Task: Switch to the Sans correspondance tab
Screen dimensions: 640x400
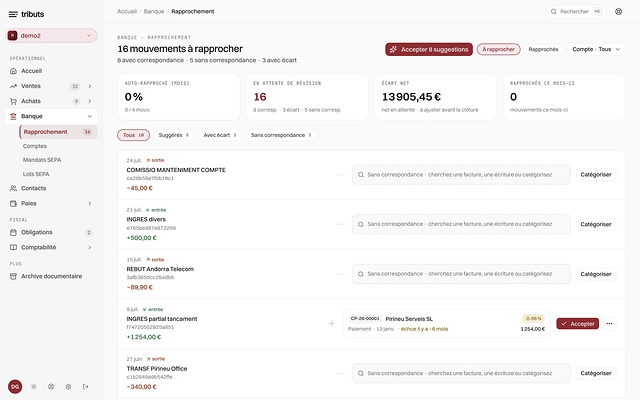Action: click(281, 135)
